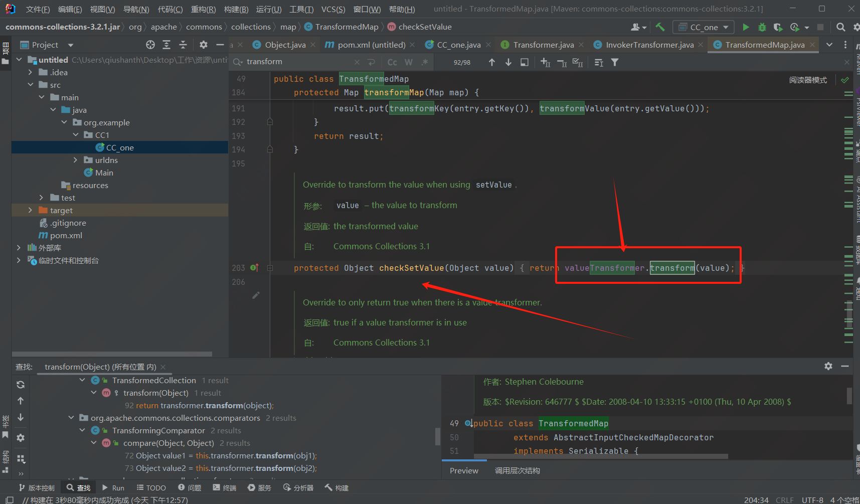Click the search results filter icon
The height and width of the screenshot is (504, 860).
point(615,62)
